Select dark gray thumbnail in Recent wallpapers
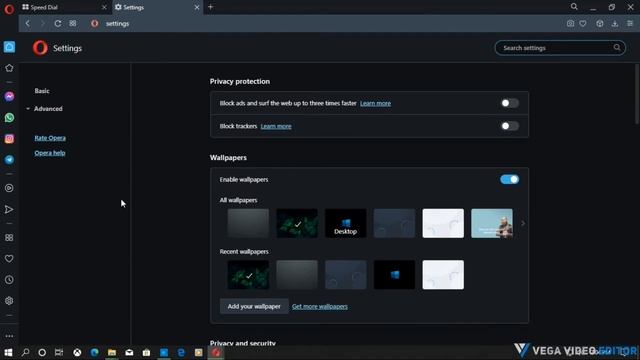Viewport: 640px width, 360px height. tap(297, 275)
